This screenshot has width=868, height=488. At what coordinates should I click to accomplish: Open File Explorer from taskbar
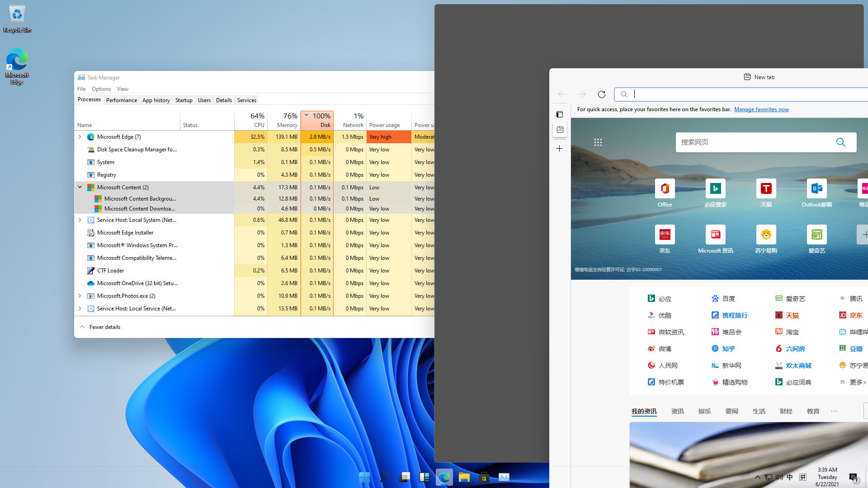[464, 477]
